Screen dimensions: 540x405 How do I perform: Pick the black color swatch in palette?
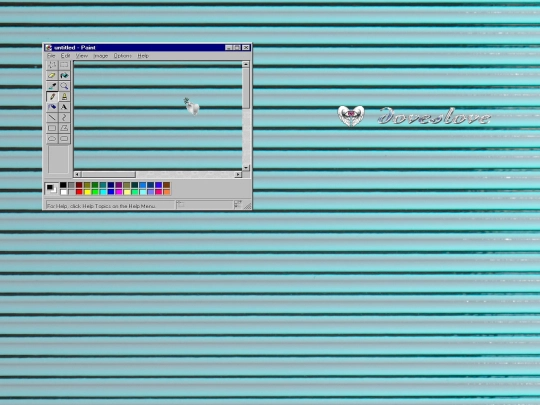pos(63,185)
